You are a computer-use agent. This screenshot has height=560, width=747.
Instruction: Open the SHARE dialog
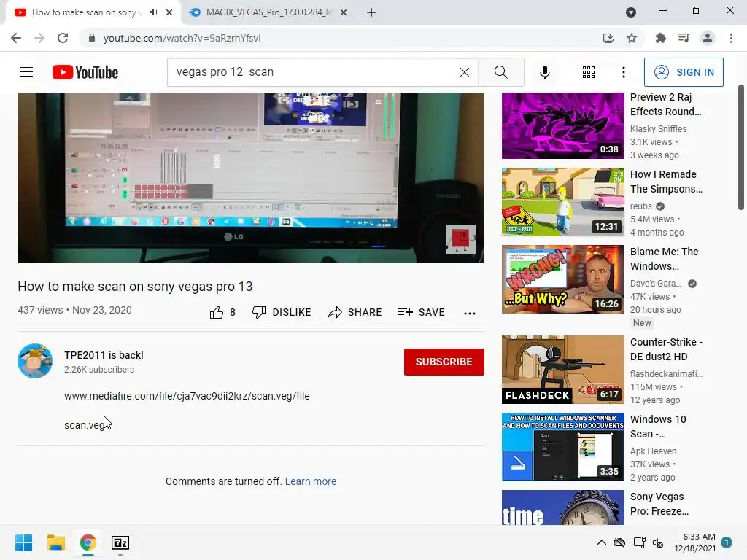355,312
